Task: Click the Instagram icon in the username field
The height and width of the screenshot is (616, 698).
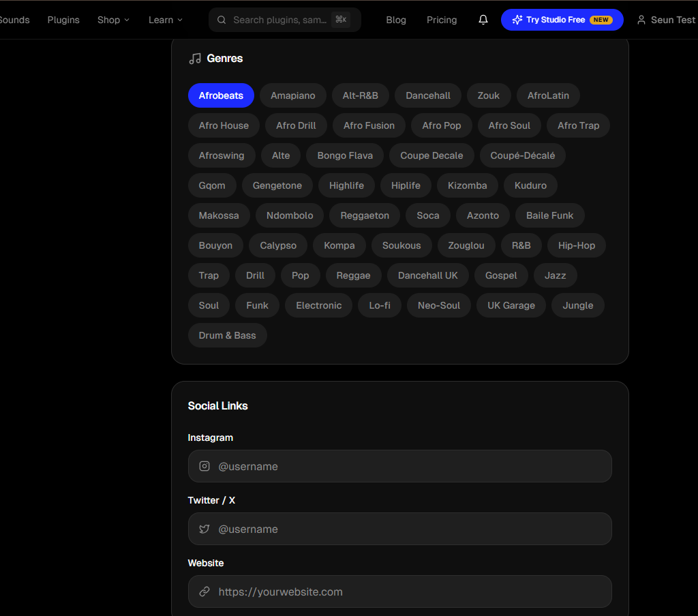Action: point(204,466)
